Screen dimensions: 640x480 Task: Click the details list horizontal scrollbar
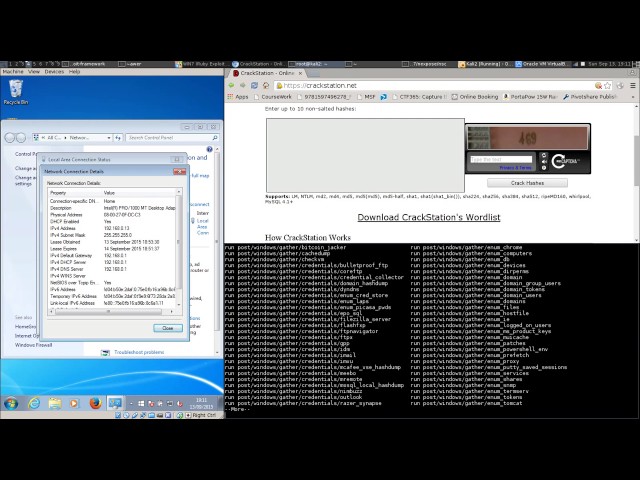pyautogui.click(x=109, y=311)
